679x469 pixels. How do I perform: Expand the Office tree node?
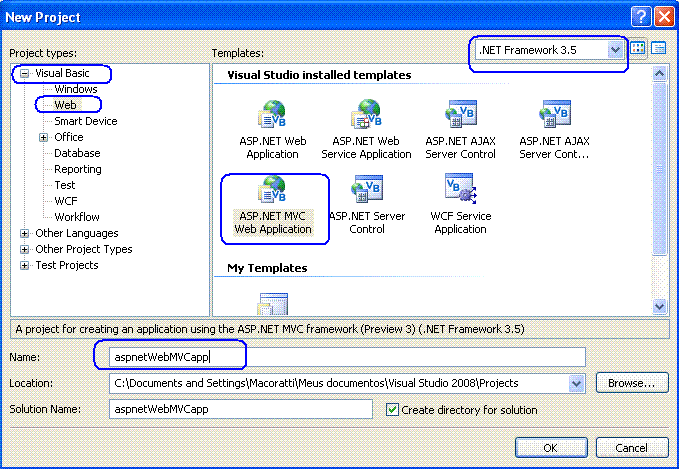(43, 137)
